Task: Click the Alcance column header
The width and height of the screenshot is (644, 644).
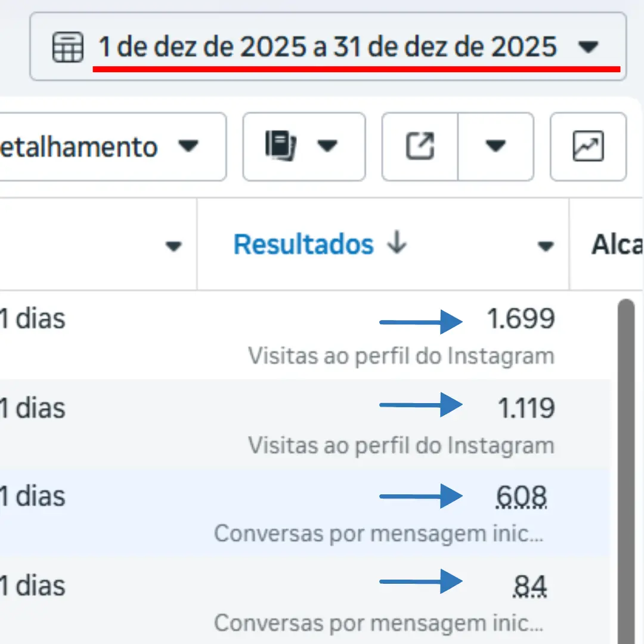Action: pyautogui.click(x=617, y=244)
